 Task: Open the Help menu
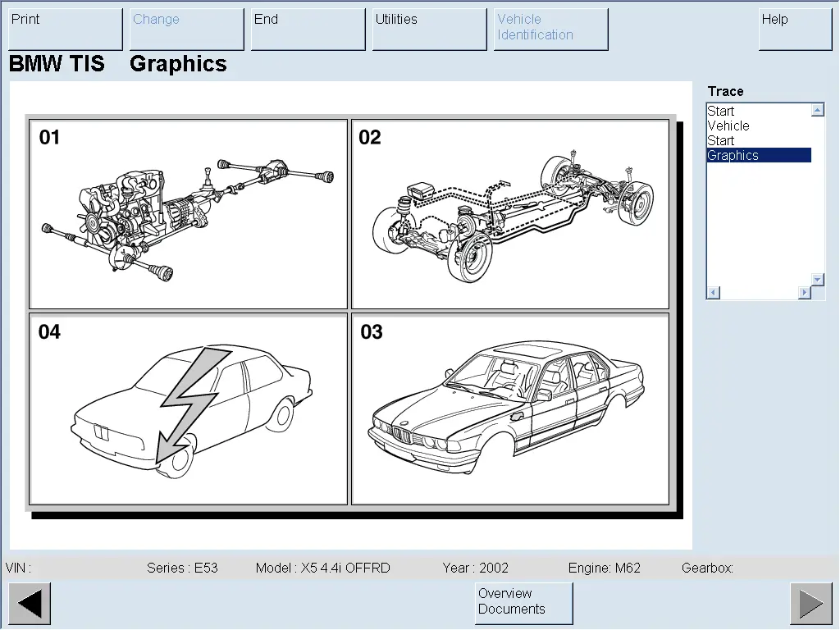pos(794,29)
